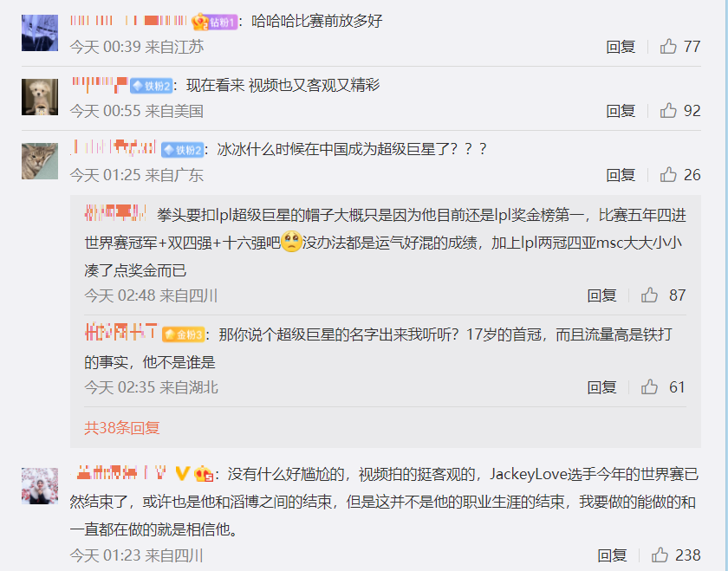
Task: Expand all 38 replies via 共38条回复
Action: pos(121,427)
